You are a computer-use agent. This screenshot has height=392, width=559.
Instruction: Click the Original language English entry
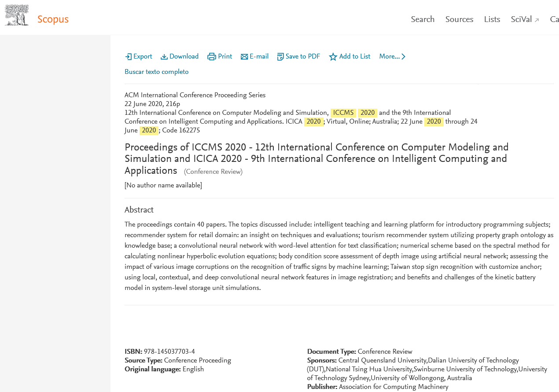tap(164, 369)
